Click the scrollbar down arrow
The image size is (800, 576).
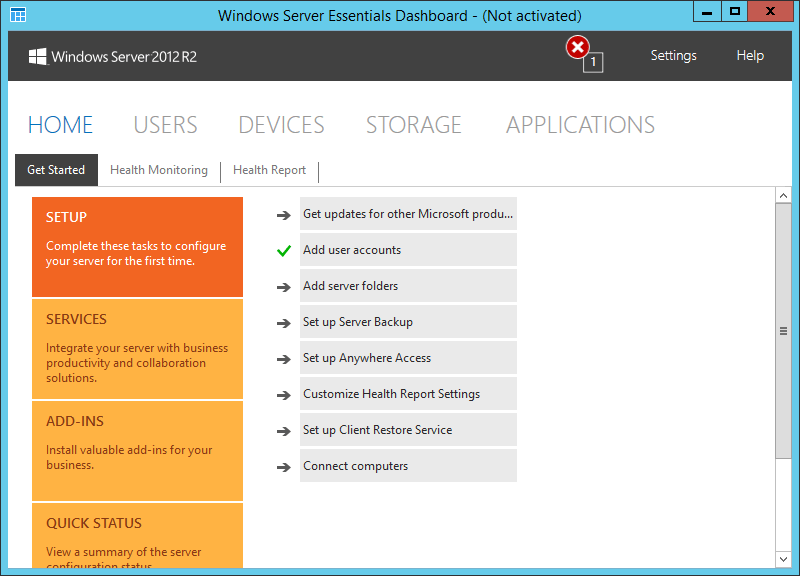pyautogui.click(x=784, y=560)
